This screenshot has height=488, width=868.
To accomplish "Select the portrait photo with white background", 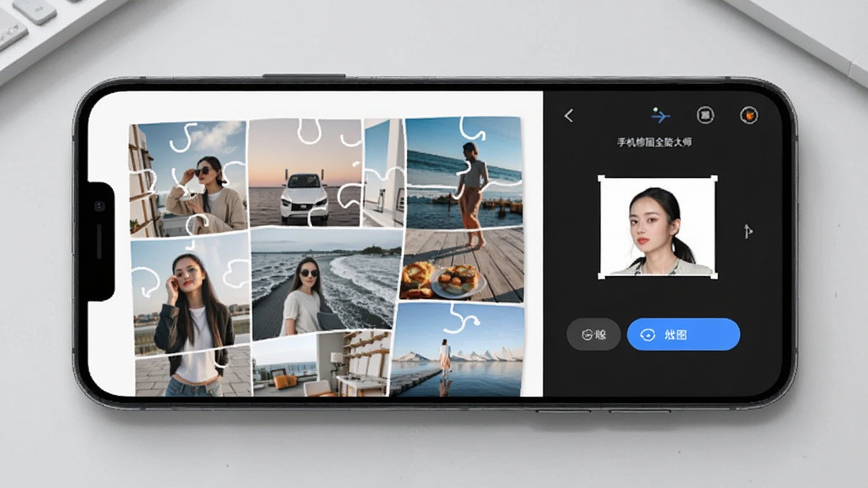I will (x=658, y=227).
